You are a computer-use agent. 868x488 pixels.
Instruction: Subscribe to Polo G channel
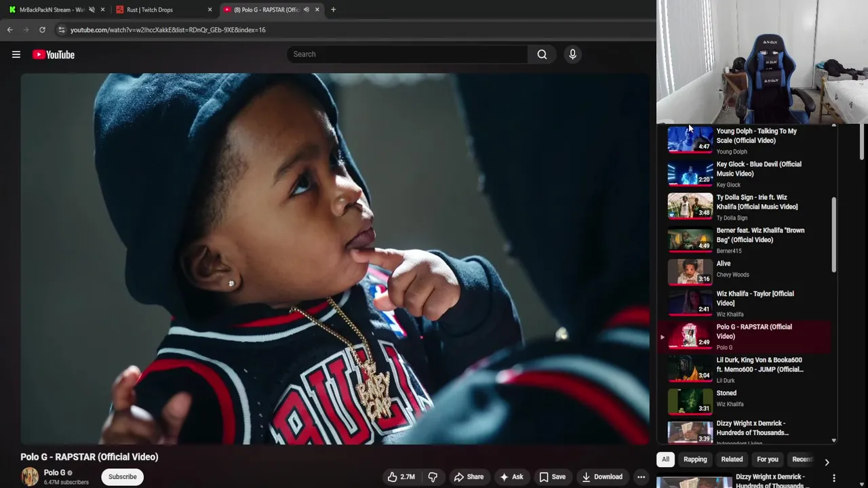pyautogui.click(x=123, y=476)
